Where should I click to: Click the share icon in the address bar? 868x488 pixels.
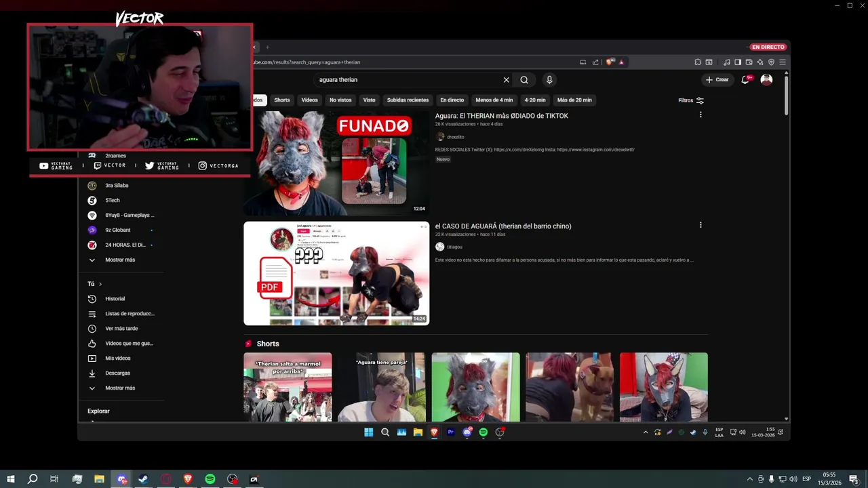coord(595,62)
